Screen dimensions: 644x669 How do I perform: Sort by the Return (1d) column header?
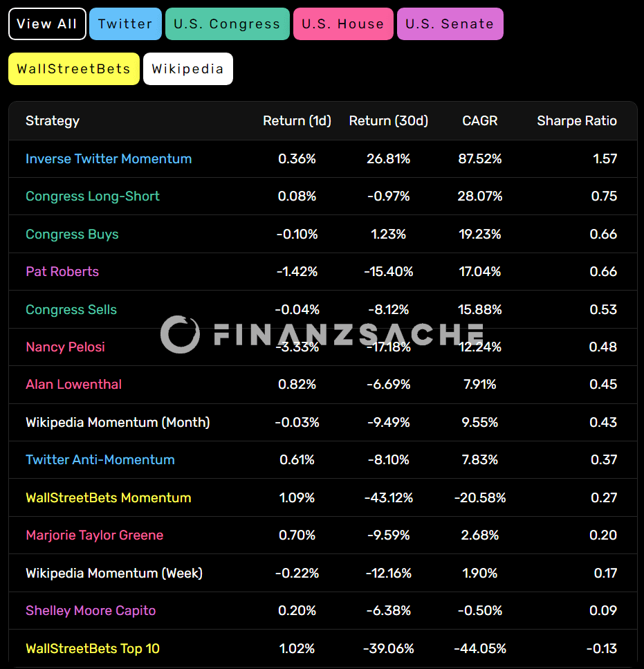click(297, 121)
